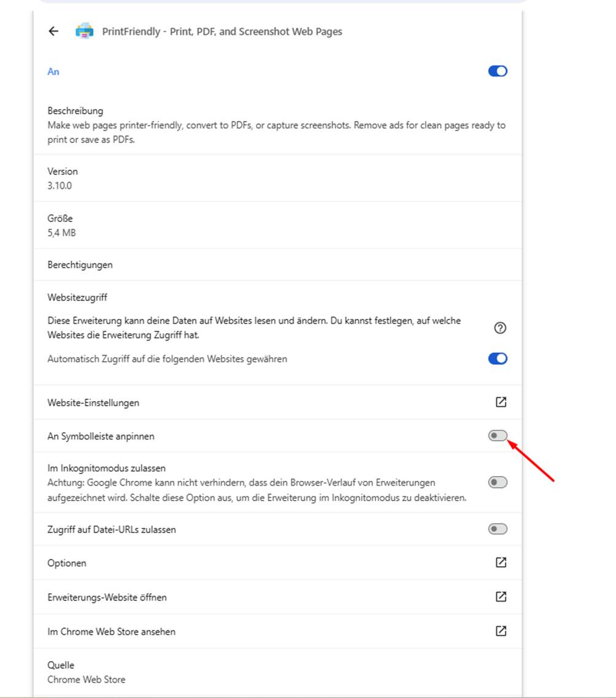Click the Optionen row label
This screenshot has height=698, width=616.
pos(67,563)
